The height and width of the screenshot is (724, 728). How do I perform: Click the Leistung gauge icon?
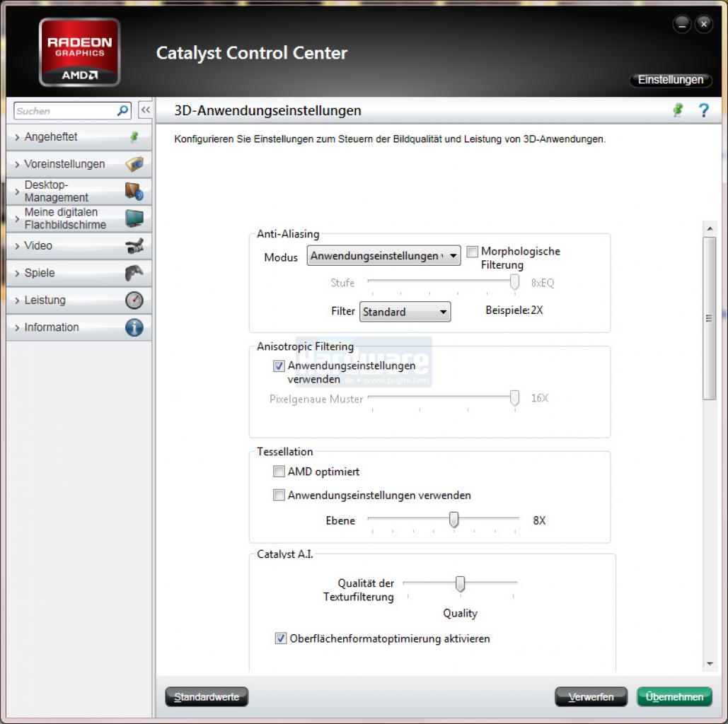pyautogui.click(x=134, y=300)
